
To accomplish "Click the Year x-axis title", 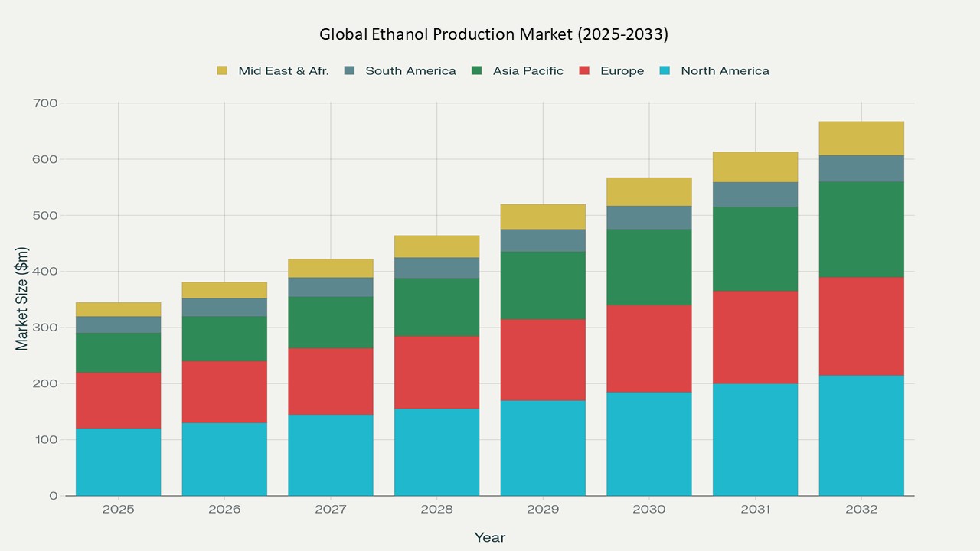I will click(x=489, y=537).
